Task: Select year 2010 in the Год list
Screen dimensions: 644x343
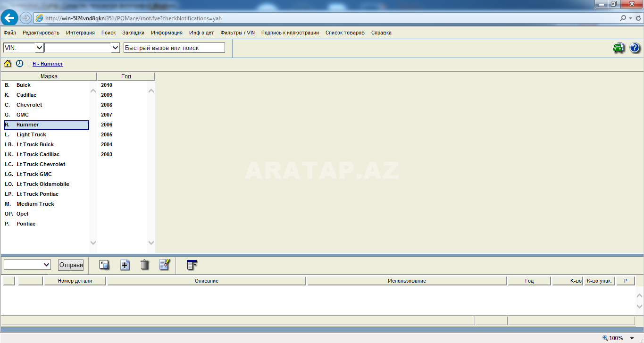Action: (107, 85)
